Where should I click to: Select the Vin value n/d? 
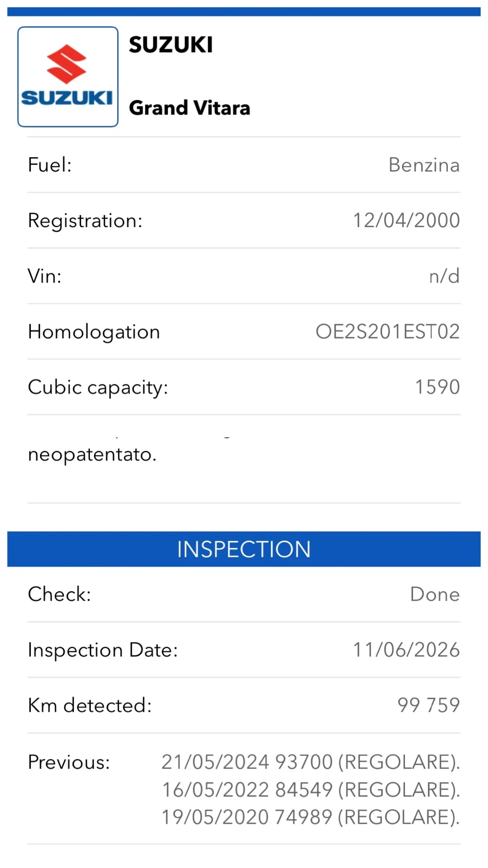click(x=445, y=276)
